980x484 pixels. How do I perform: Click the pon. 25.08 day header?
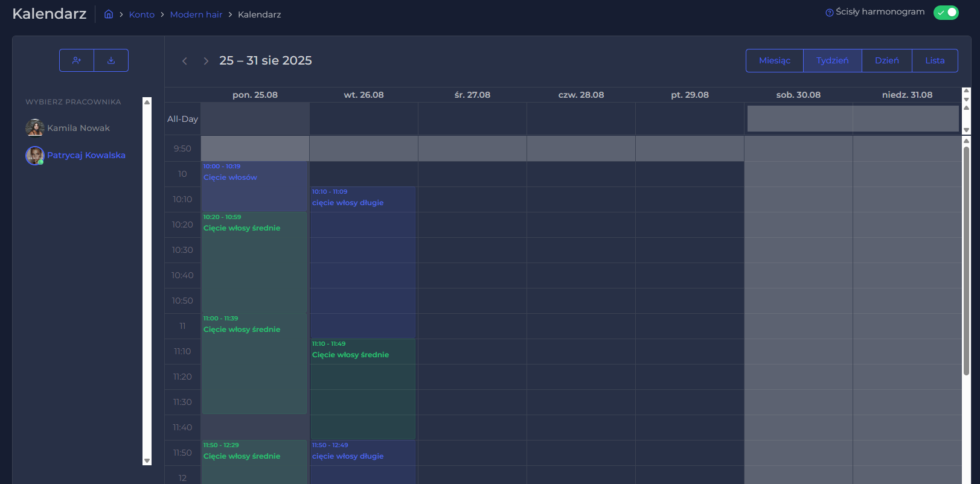pyautogui.click(x=255, y=95)
